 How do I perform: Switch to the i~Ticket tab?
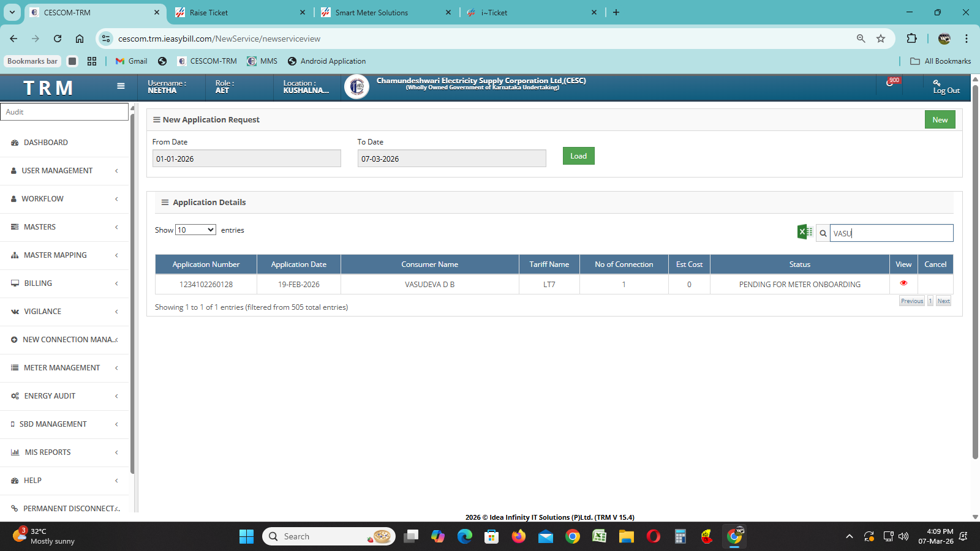(x=532, y=13)
